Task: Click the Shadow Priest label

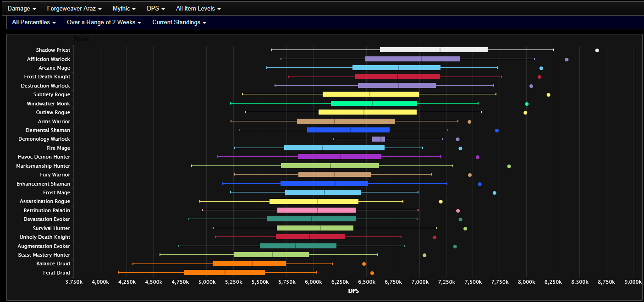Action: pos(53,50)
